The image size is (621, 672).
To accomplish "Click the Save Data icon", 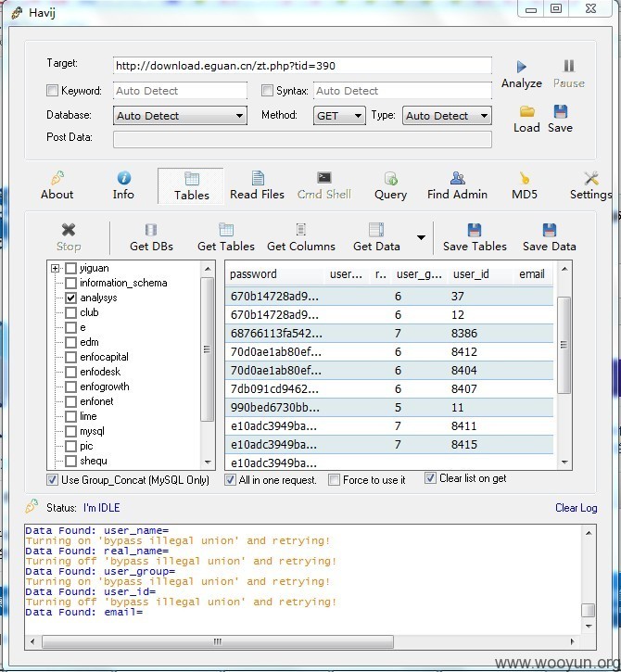I will 550,230.
